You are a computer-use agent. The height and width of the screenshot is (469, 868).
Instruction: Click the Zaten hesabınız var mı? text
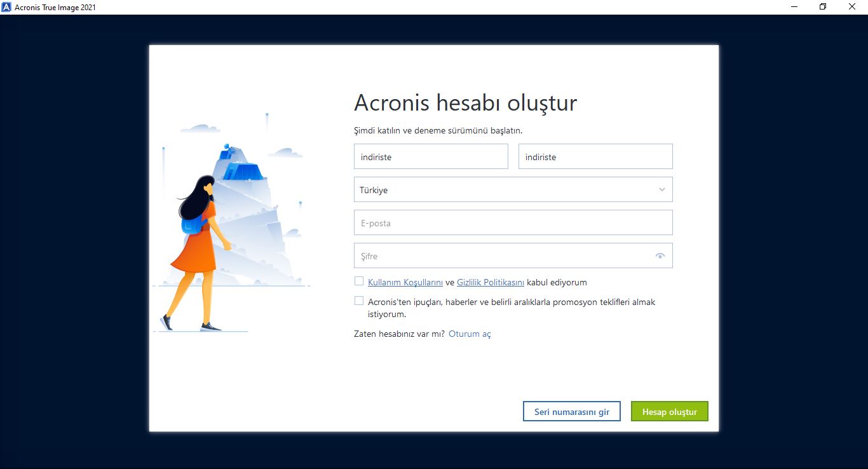[399, 334]
